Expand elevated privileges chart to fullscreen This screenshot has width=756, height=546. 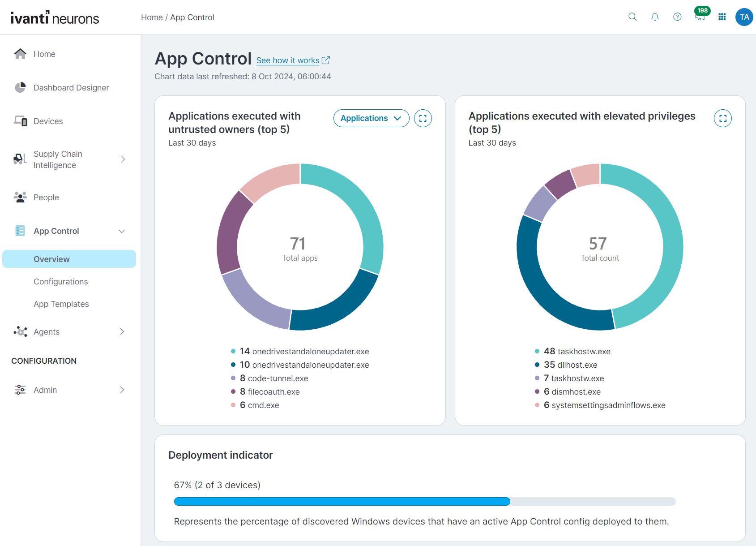point(722,118)
